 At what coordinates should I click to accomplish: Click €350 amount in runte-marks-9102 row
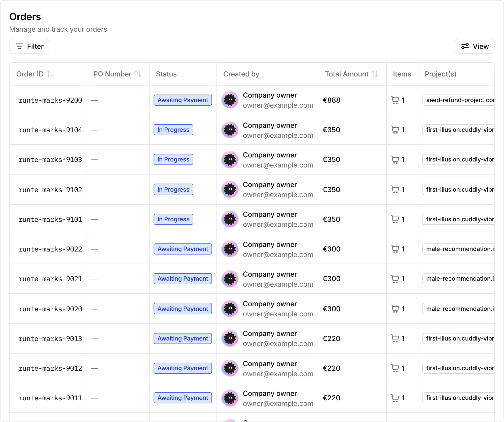click(x=332, y=190)
